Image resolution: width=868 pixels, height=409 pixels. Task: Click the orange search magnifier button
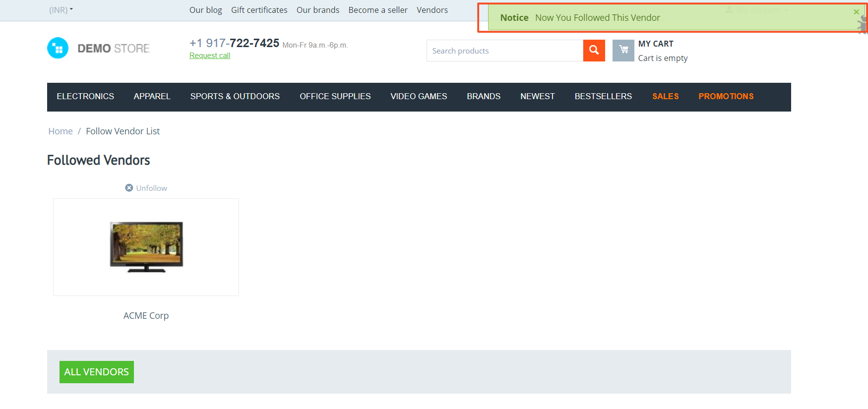click(594, 51)
